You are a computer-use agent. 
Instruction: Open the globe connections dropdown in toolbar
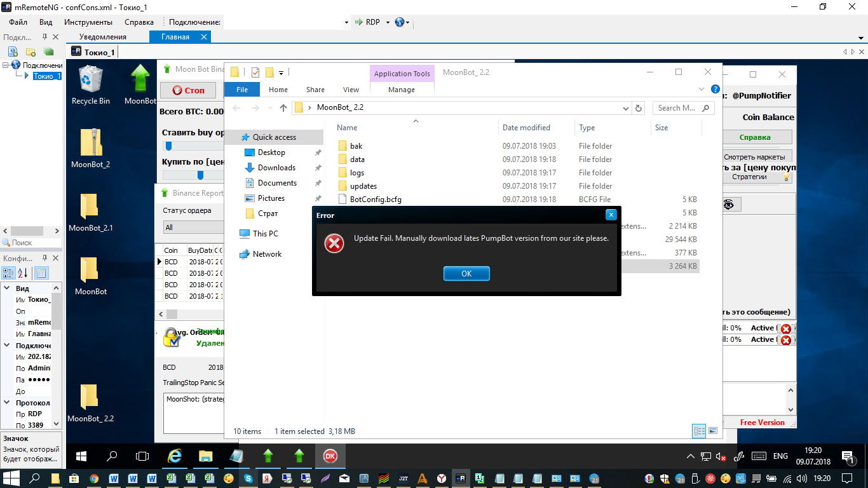point(403,22)
